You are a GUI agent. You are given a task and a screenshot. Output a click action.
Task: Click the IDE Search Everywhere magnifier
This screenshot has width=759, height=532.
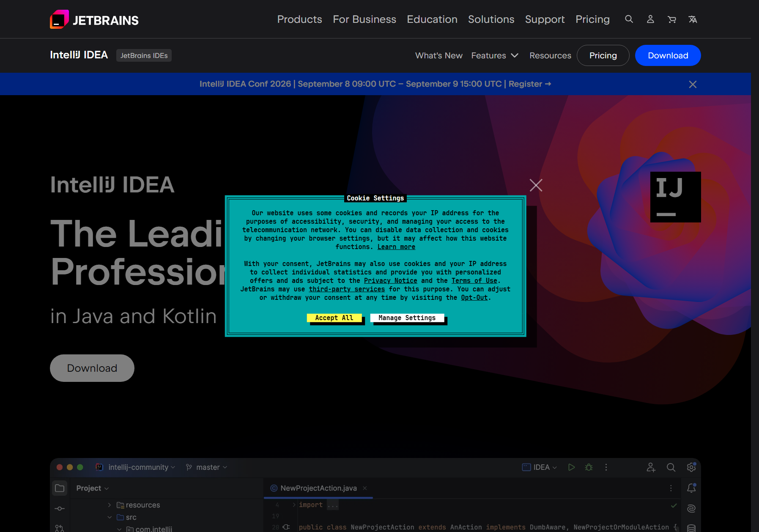pyautogui.click(x=671, y=467)
